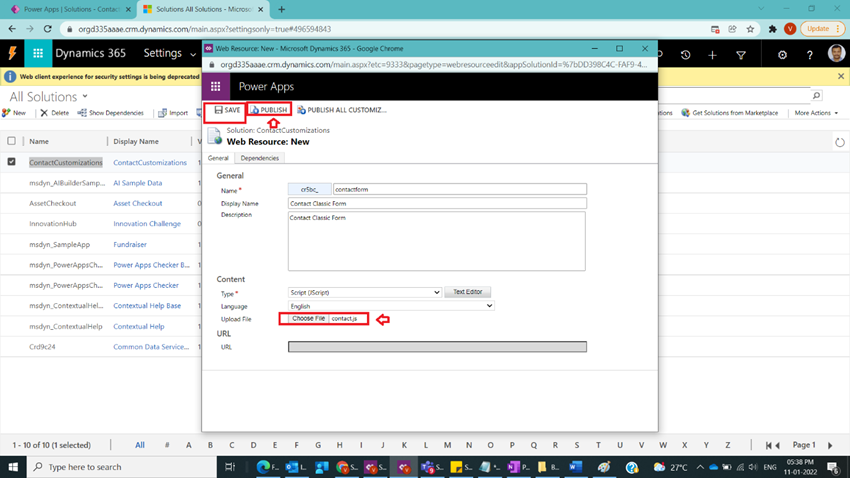The width and height of the screenshot is (850, 478).
Task: Open a new browser tab
Action: [281, 9]
